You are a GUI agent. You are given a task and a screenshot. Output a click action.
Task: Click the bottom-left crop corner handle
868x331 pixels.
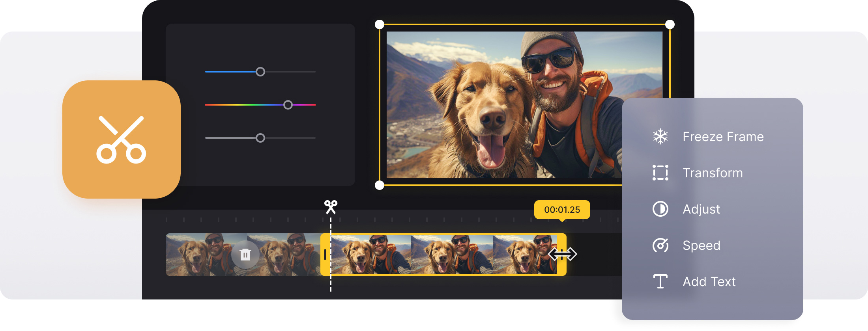click(x=379, y=185)
